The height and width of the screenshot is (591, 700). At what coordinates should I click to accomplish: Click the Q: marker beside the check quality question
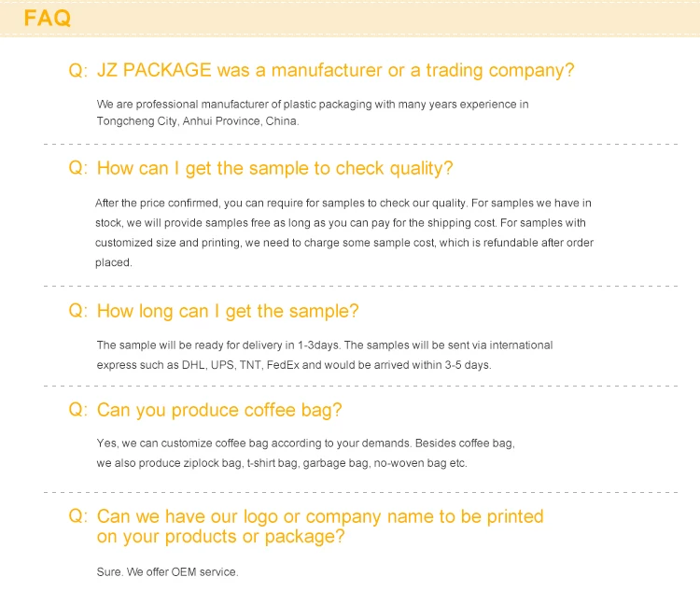click(77, 170)
